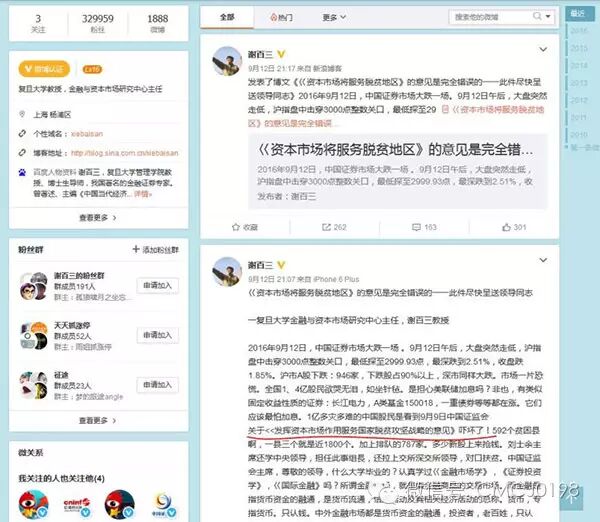Click the thumbs-up like icon showing 301

click(506, 227)
